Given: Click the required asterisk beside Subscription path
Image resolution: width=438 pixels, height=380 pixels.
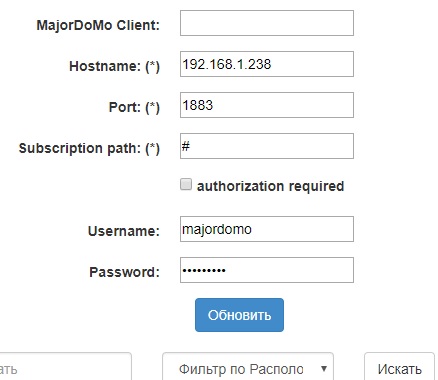Looking at the screenshot, I should 153,147.
